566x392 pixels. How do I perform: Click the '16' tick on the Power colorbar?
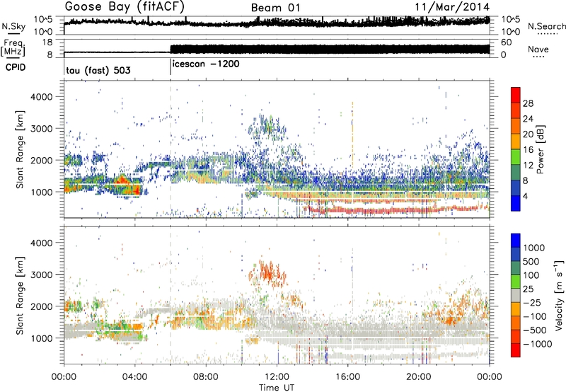click(x=528, y=150)
